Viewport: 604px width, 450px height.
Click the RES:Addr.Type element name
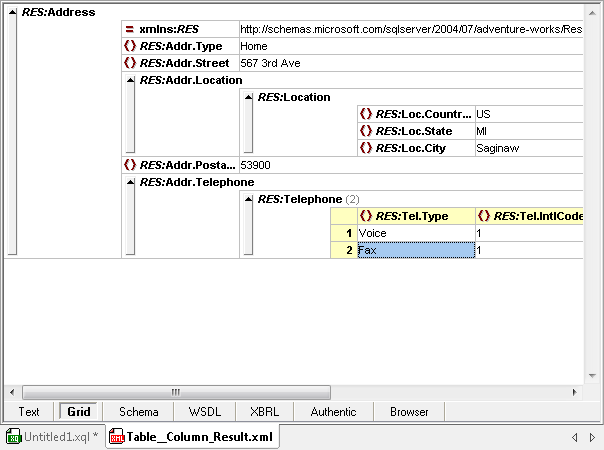click(181, 46)
